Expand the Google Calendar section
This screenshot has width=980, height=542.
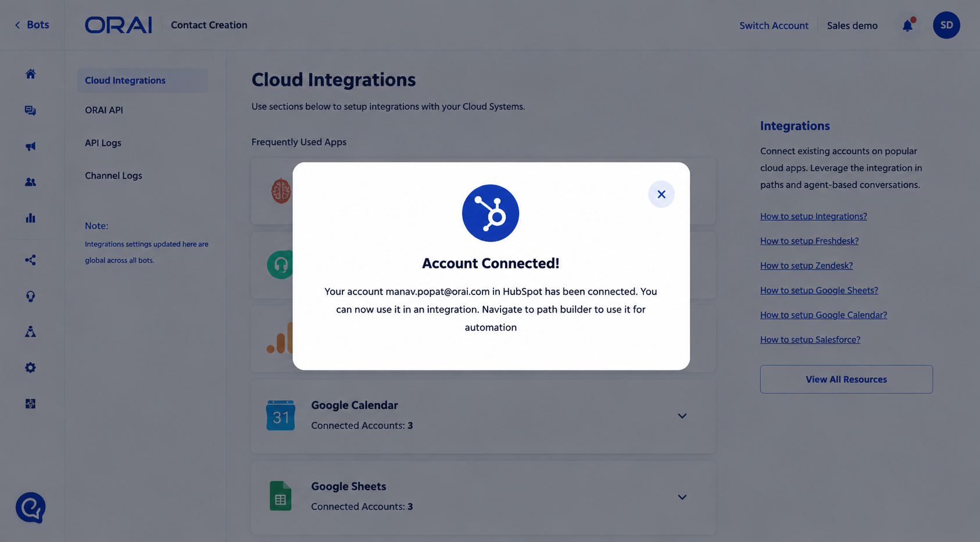tap(682, 416)
